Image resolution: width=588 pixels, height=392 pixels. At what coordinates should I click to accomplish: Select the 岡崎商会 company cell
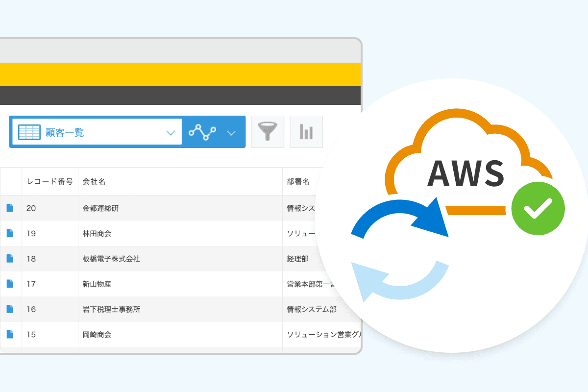click(180, 335)
